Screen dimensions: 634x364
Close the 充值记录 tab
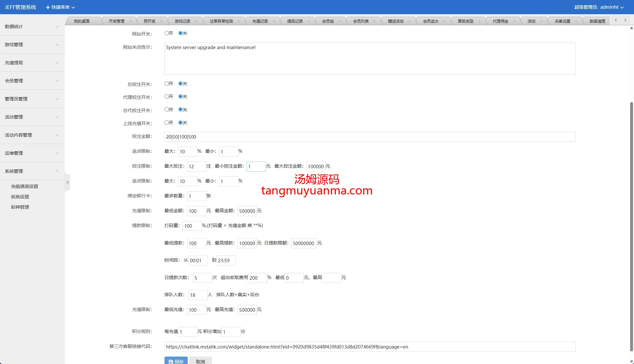(274, 21)
